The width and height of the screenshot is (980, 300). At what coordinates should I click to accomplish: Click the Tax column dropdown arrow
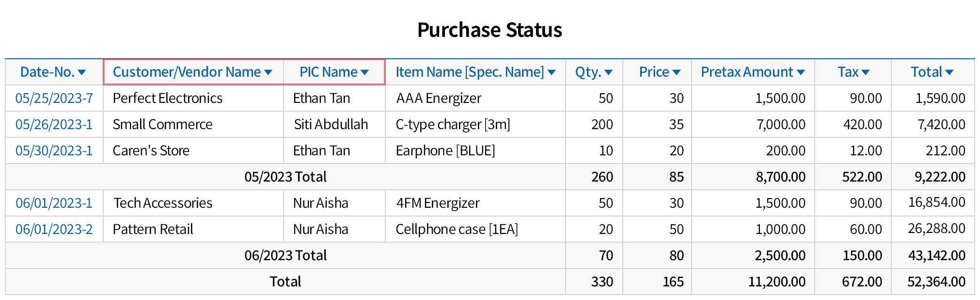point(865,72)
